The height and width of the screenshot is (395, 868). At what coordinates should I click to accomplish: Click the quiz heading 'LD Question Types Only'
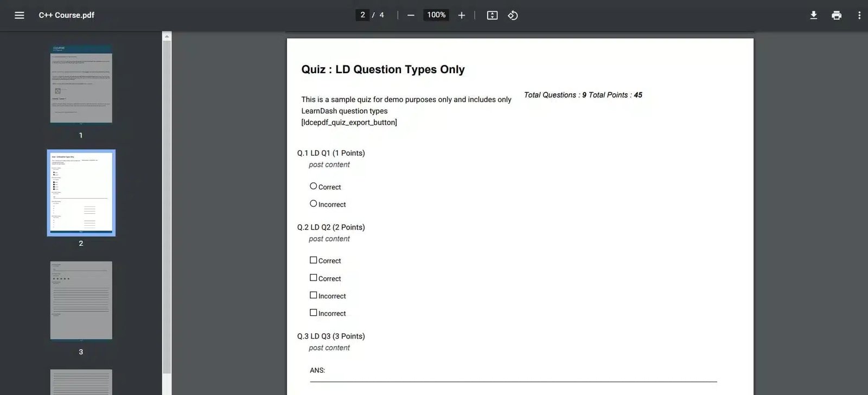[x=400, y=69]
